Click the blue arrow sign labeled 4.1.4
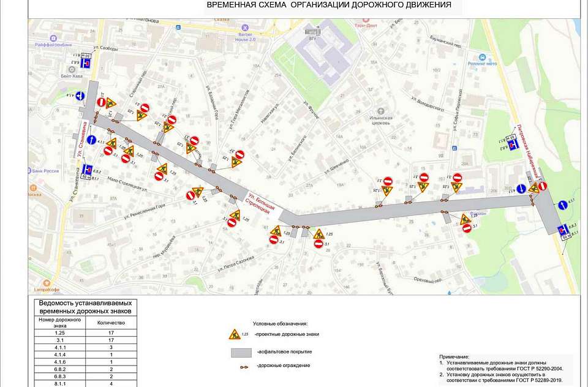 click(x=80, y=96)
